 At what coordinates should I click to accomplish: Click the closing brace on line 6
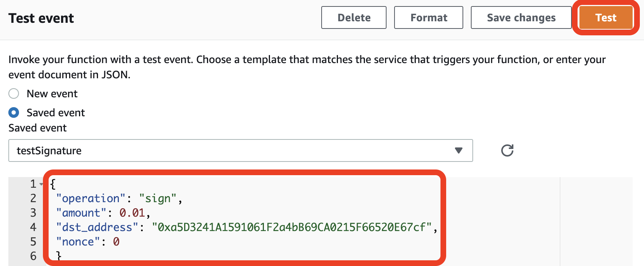click(59, 255)
